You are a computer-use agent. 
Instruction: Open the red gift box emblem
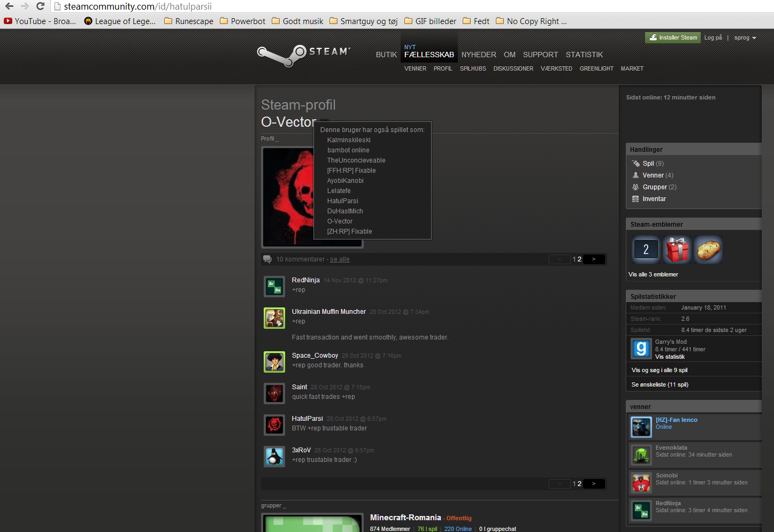[x=677, y=250]
